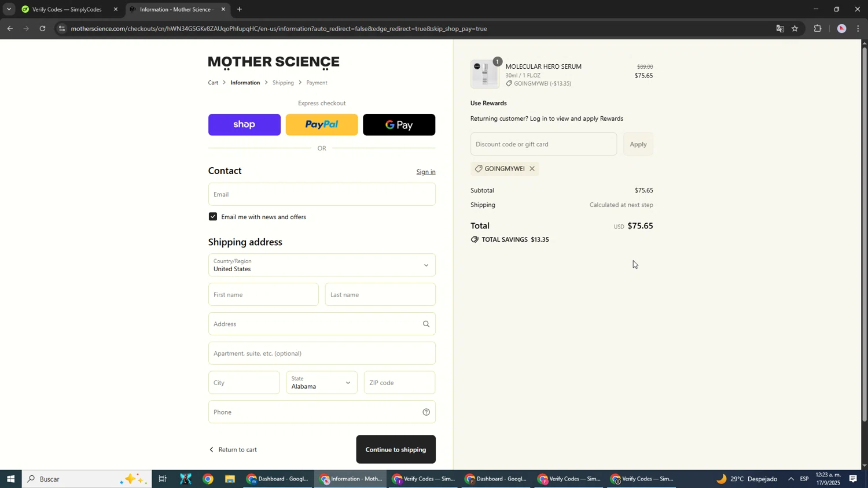Open the taskbar clock and date
868x488 pixels.
click(x=828, y=479)
